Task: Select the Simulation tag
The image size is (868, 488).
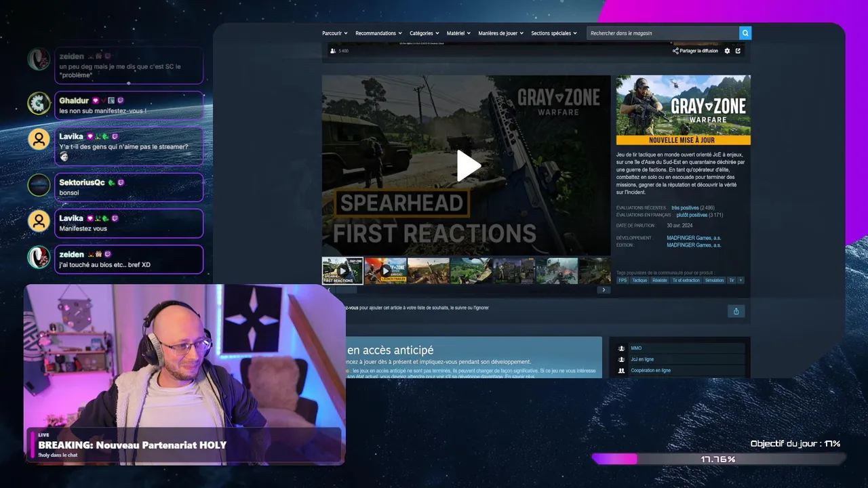Action: (714, 280)
